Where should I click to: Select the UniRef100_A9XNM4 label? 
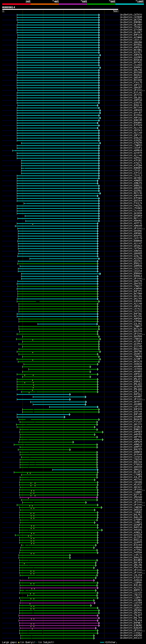tap(131, 366)
